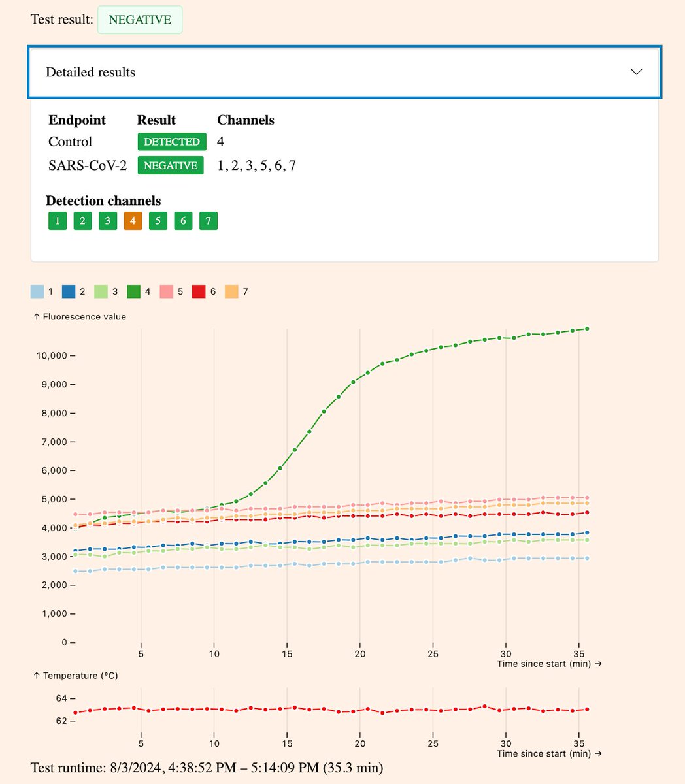Toggle dark blue legend swatch for series 2
Image resolution: width=685 pixels, height=784 pixels.
pos(70,291)
